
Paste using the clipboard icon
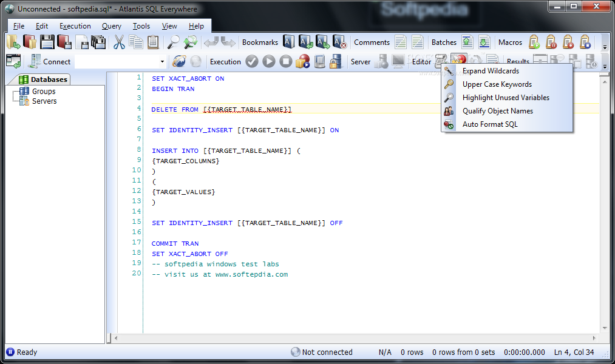[x=153, y=42]
